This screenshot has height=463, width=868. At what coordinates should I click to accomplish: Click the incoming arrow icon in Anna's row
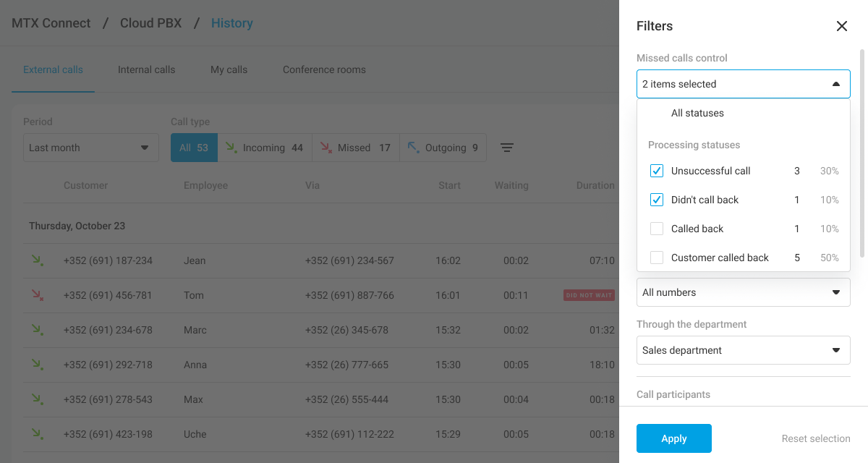pos(37,365)
